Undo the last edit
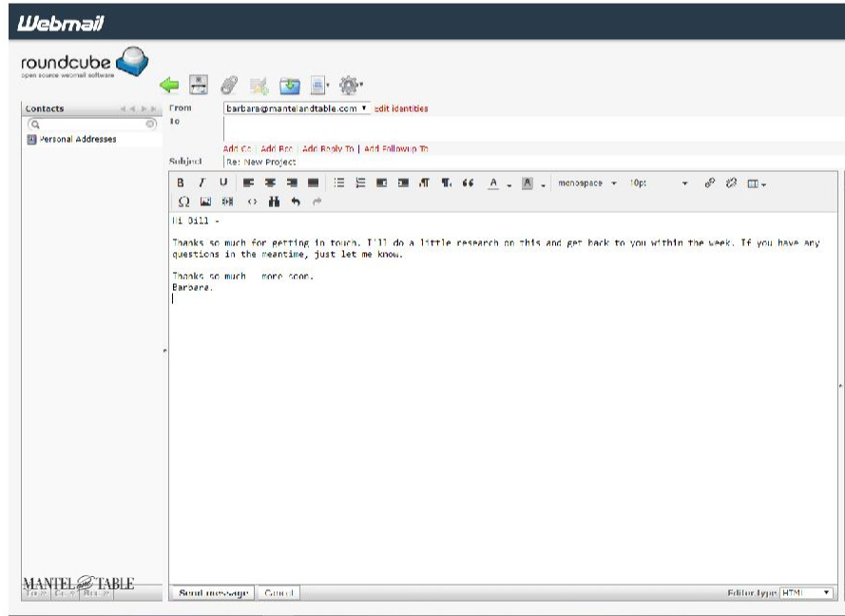Viewport: 845px width, 616px height. 296,202
